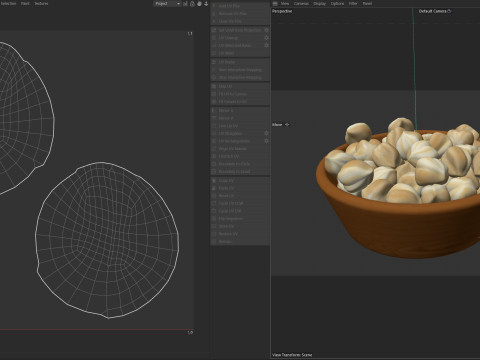
Task: Click the Perspective viewport label
Action: click(282, 11)
